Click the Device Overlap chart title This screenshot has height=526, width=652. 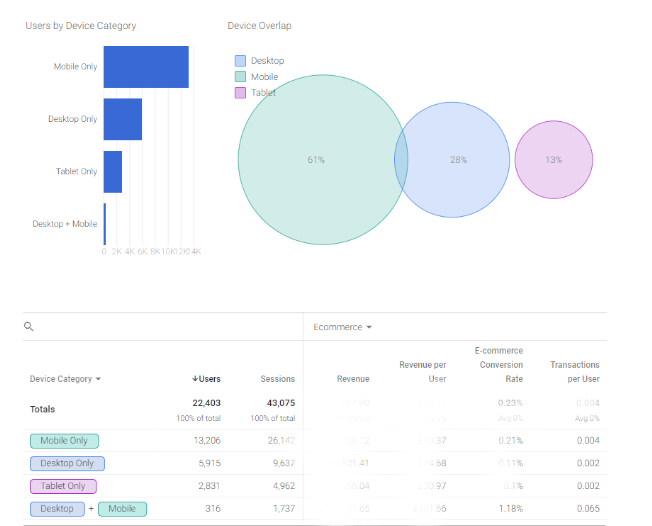tap(259, 26)
